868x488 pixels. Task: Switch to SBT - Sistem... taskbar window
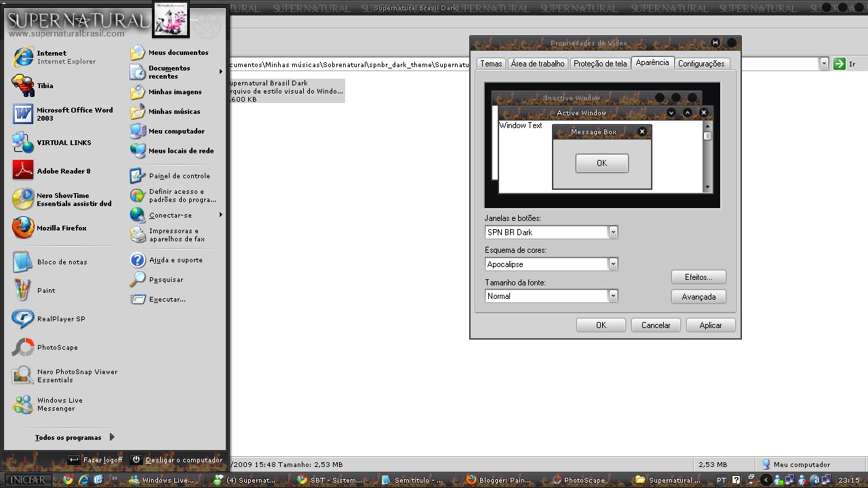(x=330, y=481)
